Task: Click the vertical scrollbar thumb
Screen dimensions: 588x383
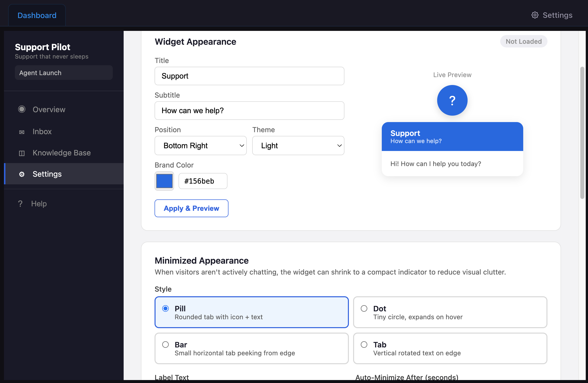Action: (582, 133)
